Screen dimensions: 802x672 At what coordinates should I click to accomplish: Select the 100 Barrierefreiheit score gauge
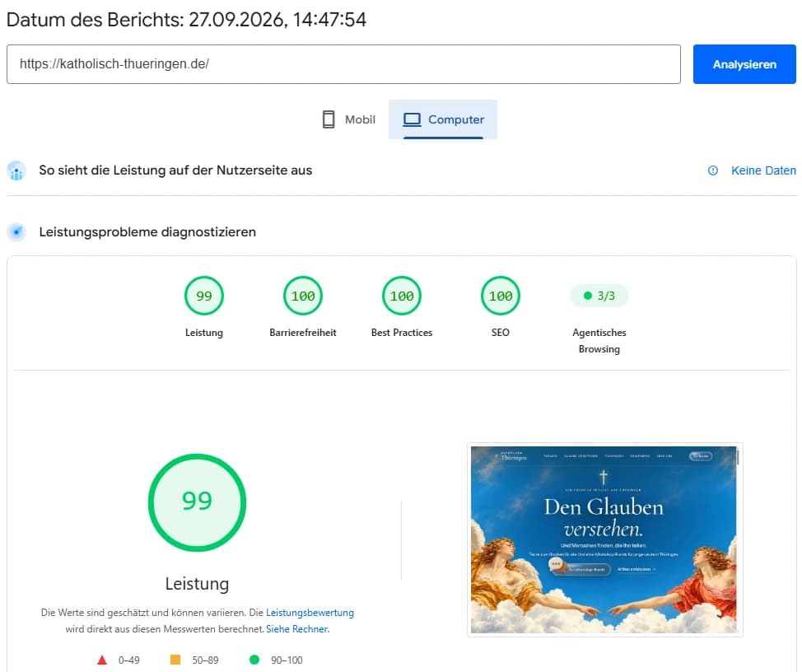coord(303,296)
